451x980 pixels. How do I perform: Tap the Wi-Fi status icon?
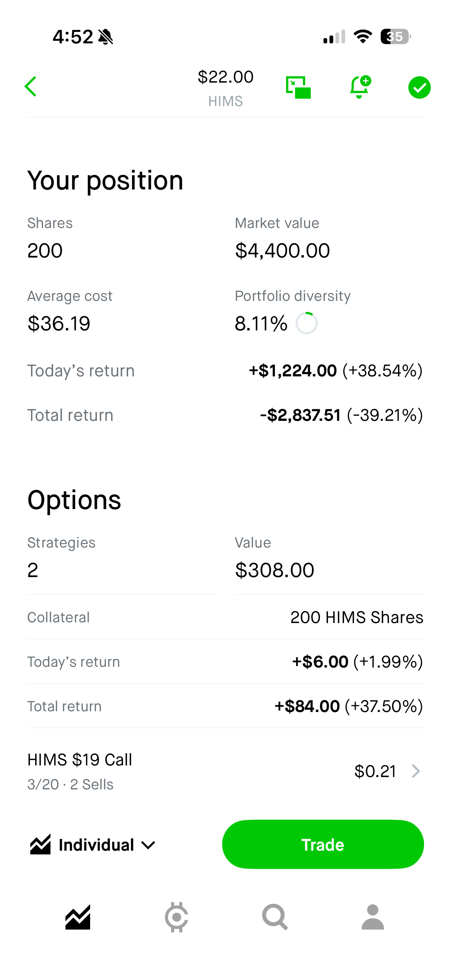pos(363,37)
